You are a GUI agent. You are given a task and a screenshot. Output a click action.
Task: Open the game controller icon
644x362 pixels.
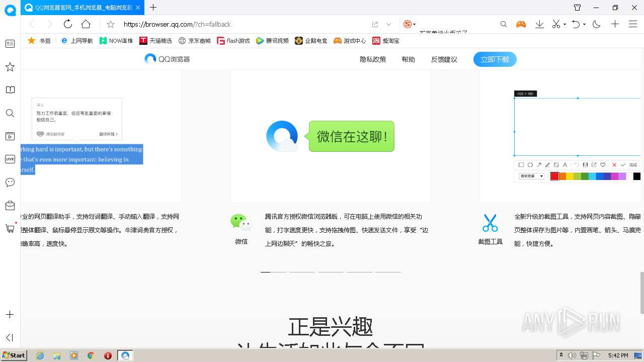click(x=521, y=24)
